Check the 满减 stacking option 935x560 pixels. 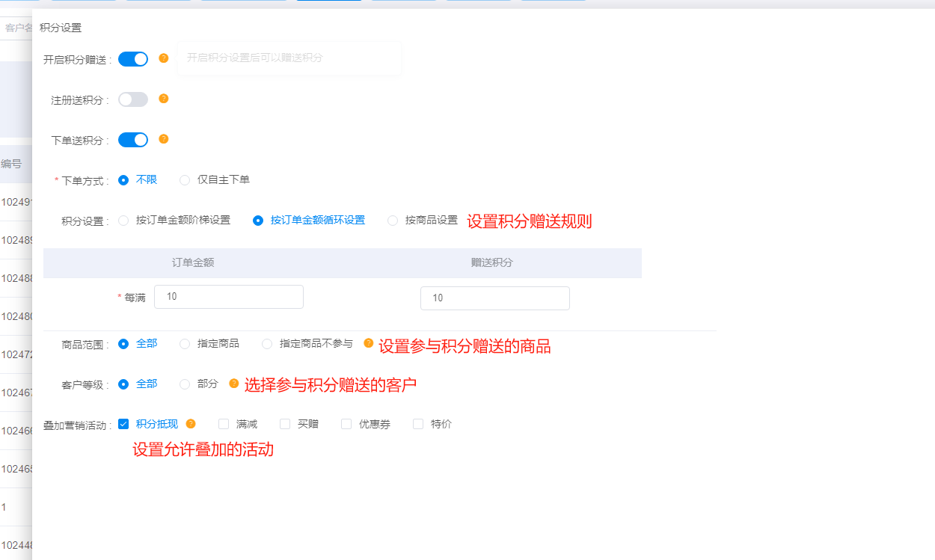click(x=224, y=424)
